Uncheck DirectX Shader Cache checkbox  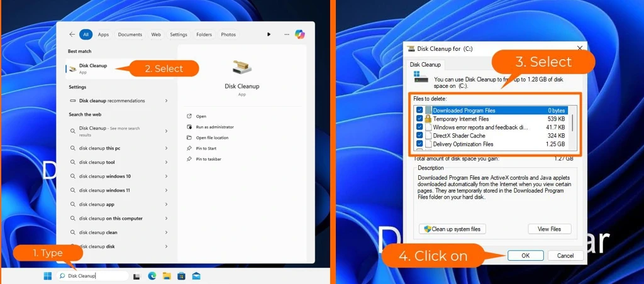(419, 136)
